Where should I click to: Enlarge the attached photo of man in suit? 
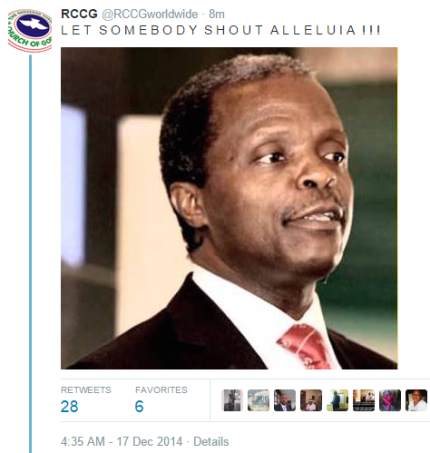[229, 208]
